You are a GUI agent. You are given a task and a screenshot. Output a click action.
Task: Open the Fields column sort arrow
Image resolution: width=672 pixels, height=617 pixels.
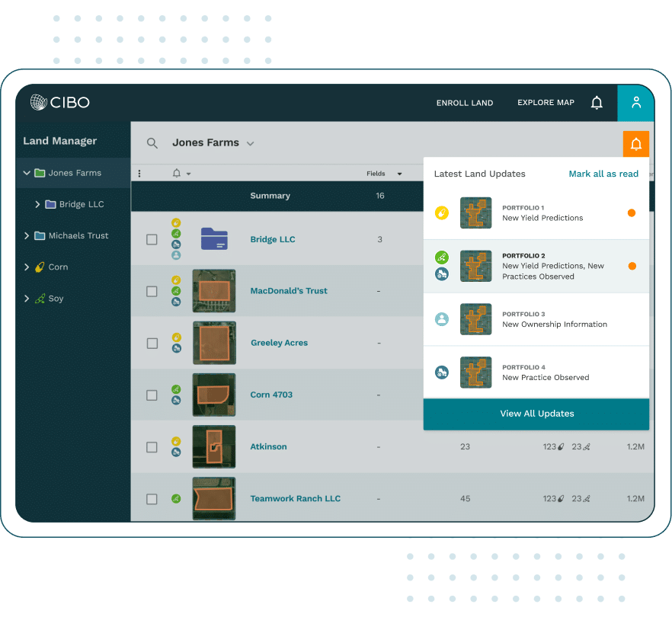399,174
